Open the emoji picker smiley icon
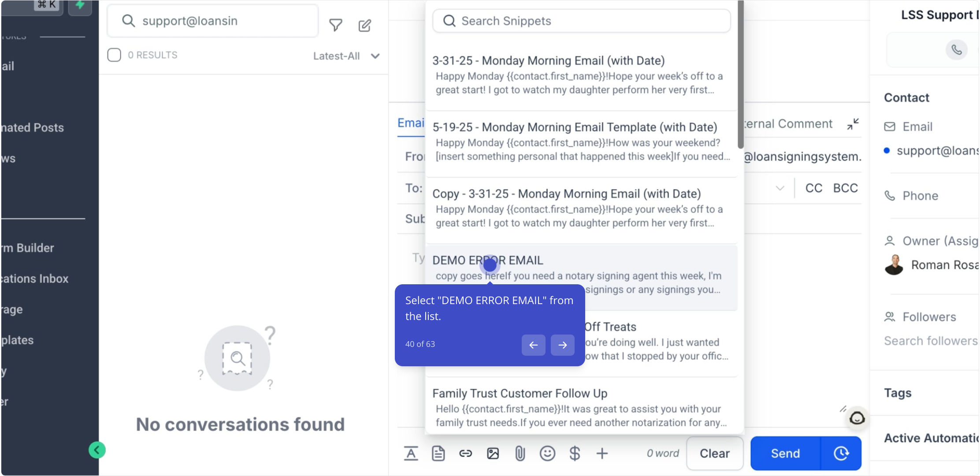The width and height of the screenshot is (980, 476). (547, 453)
